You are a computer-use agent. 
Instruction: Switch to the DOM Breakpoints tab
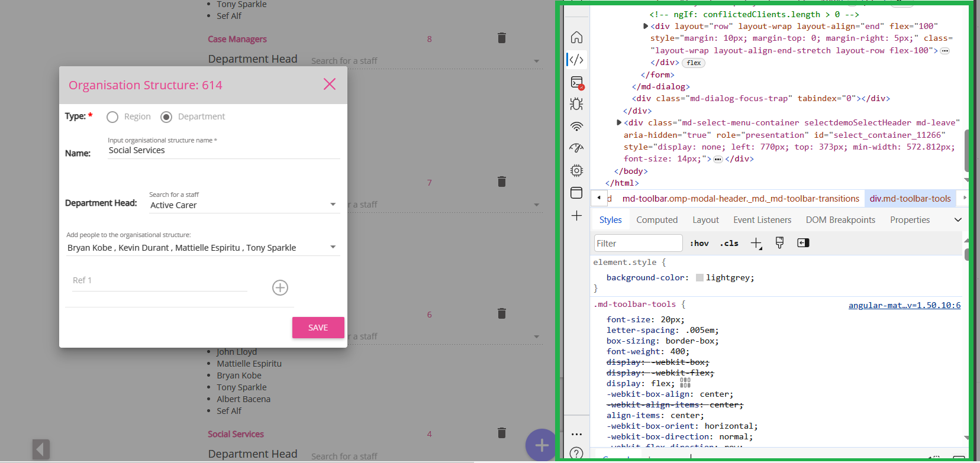(840, 220)
